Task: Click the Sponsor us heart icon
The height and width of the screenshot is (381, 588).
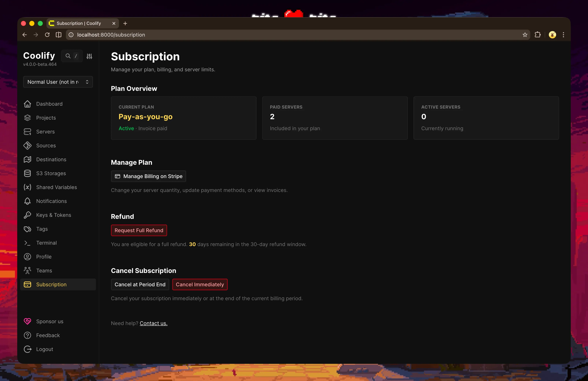Action: click(27, 321)
